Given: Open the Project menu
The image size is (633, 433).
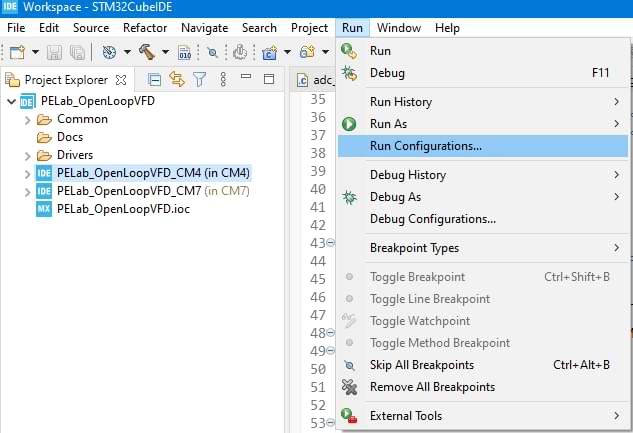Looking at the screenshot, I should pos(309,28).
